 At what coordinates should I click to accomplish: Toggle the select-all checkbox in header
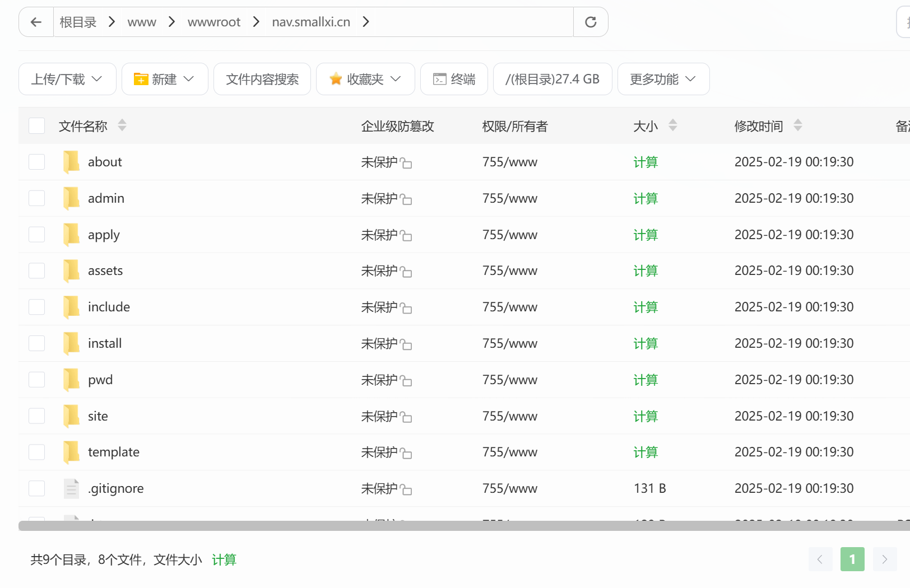tap(37, 126)
